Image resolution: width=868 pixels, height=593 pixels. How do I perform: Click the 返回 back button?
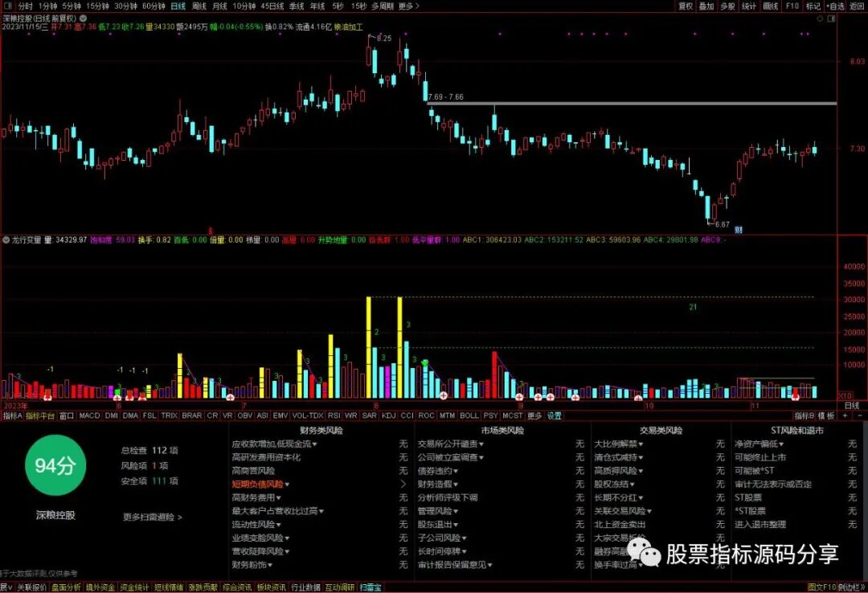pos(857,6)
